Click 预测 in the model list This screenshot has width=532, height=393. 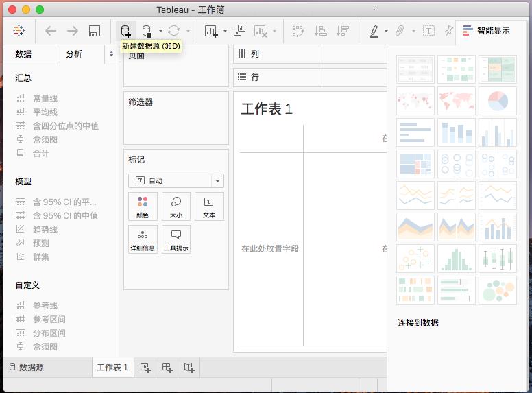(x=41, y=243)
